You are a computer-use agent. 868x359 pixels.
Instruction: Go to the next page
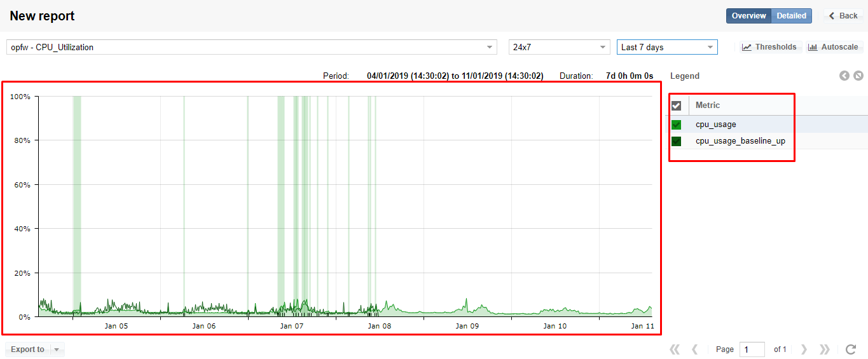(x=804, y=349)
